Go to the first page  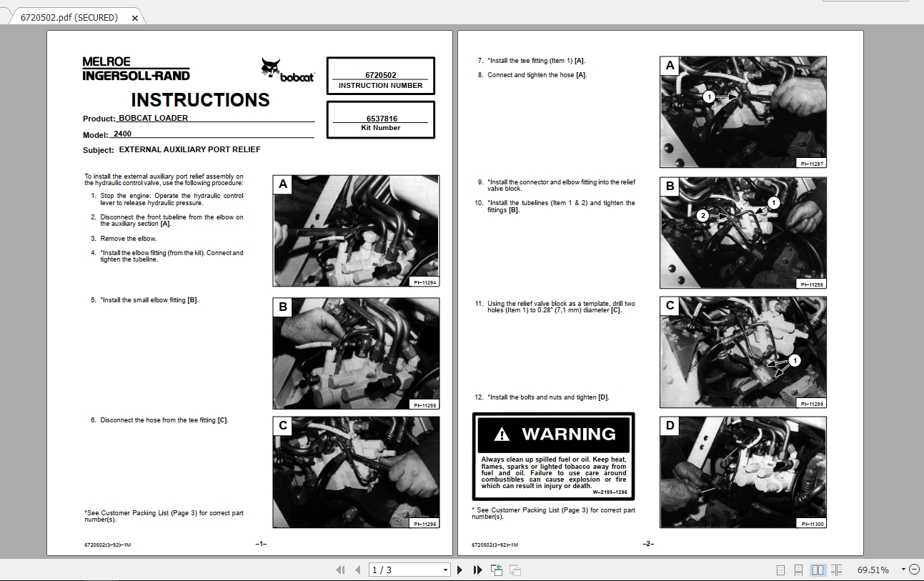[x=342, y=570]
